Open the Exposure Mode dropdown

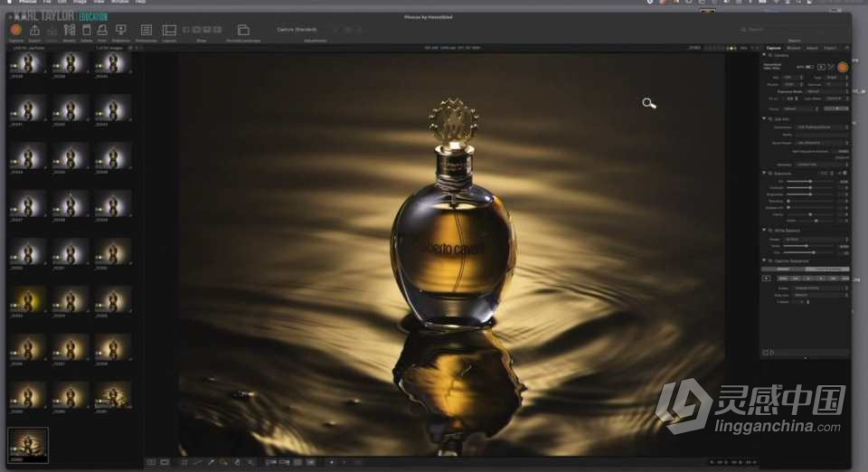pyautogui.click(x=827, y=91)
